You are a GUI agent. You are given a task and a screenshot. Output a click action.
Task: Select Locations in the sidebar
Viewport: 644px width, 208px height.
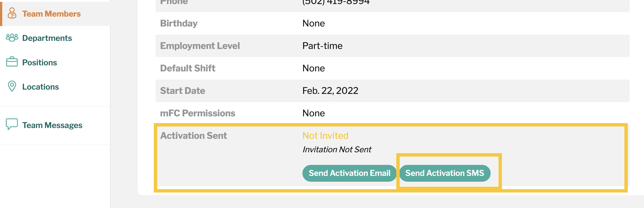pos(41,87)
